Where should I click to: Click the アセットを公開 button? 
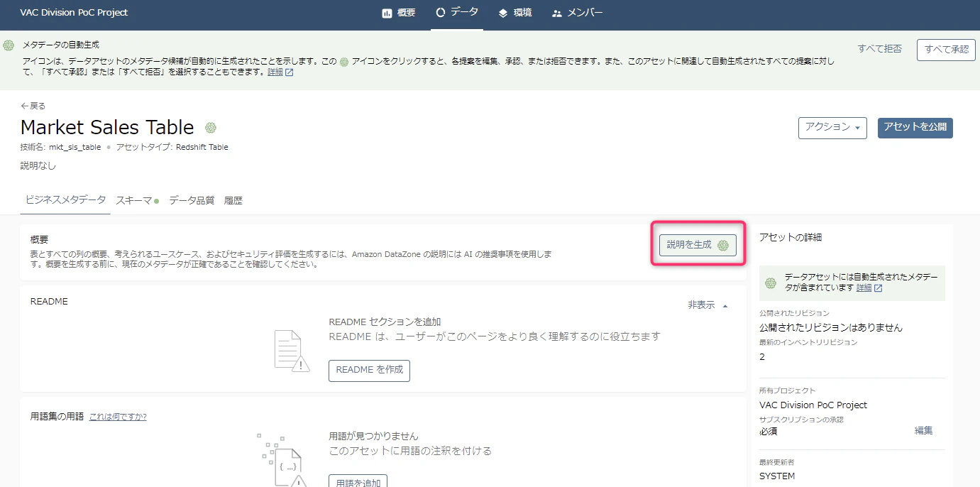point(915,128)
